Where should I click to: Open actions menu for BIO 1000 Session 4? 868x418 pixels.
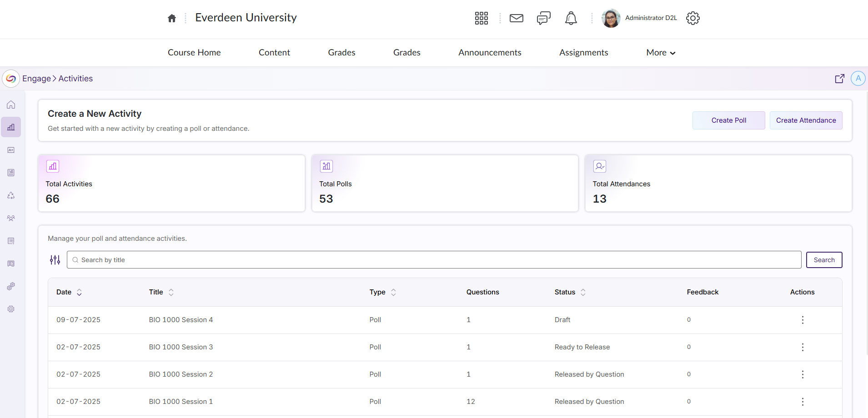click(x=803, y=320)
